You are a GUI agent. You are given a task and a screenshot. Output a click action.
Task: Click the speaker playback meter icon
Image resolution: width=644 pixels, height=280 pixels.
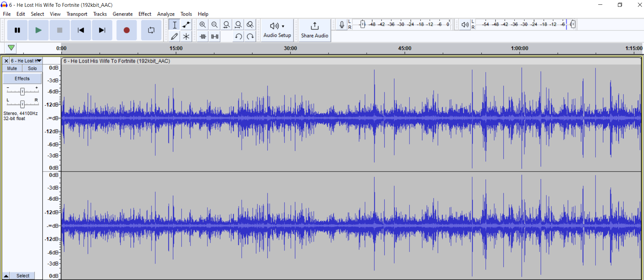click(465, 25)
